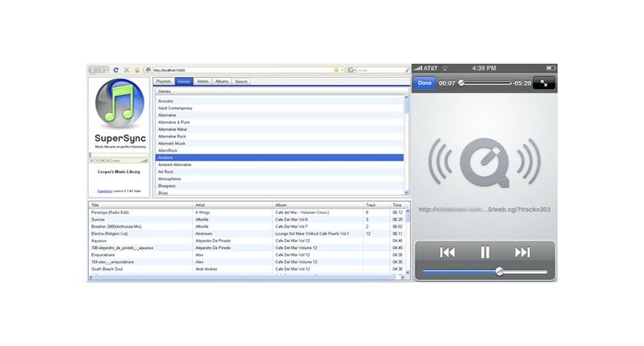The image size is (644, 346).
Task: Select the track Electra (Religion Cut)
Action: [x=247, y=234]
